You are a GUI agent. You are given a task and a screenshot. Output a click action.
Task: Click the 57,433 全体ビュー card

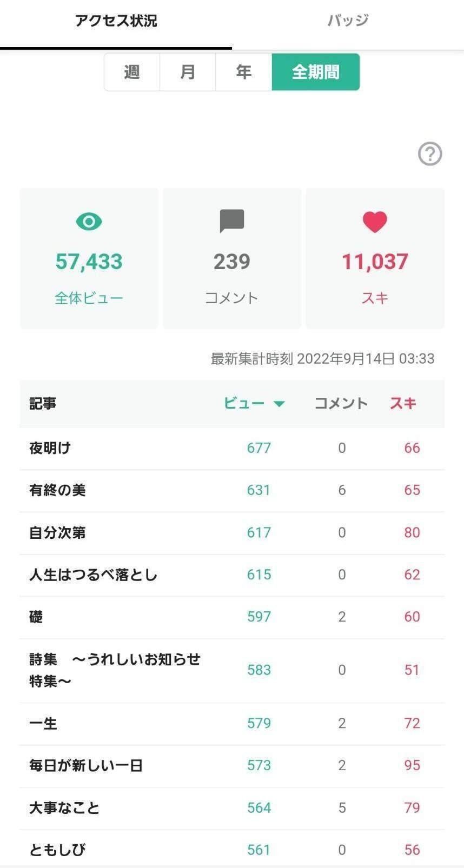point(89,259)
